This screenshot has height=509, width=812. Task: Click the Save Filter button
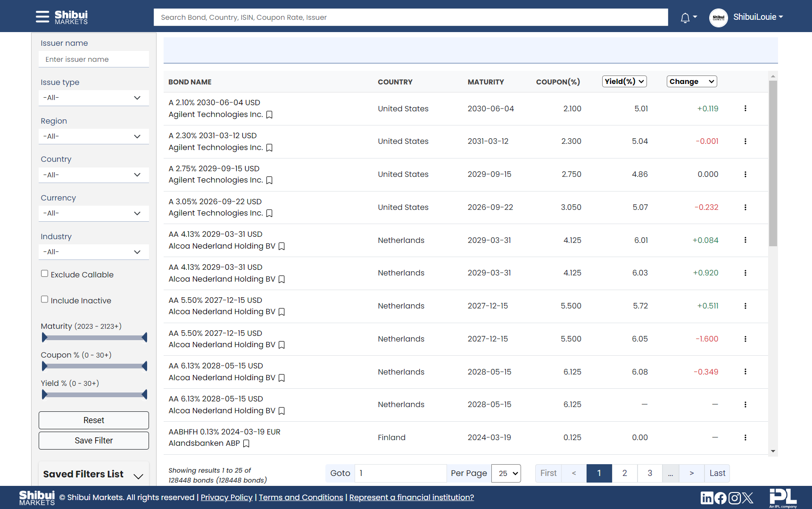[x=94, y=441]
